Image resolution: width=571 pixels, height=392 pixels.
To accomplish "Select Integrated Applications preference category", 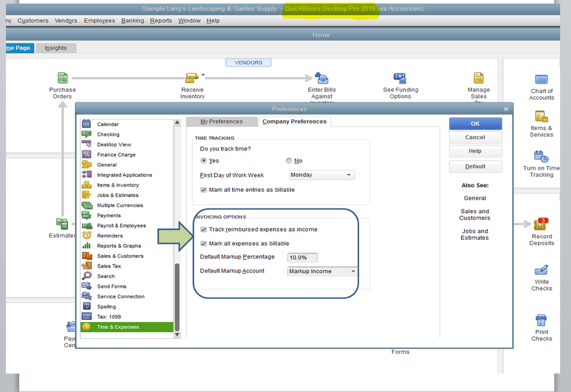I will pyautogui.click(x=126, y=175).
